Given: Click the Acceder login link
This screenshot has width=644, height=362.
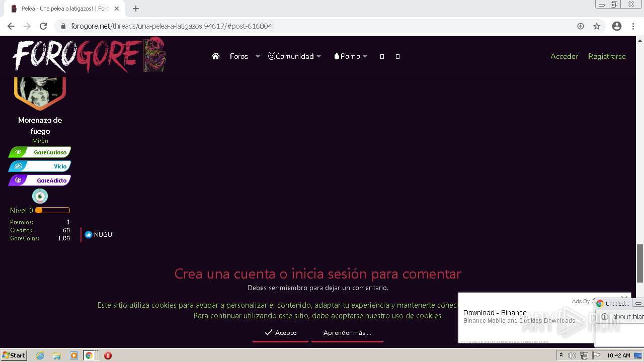Looking at the screenshot, I should [x=564, y=56].
